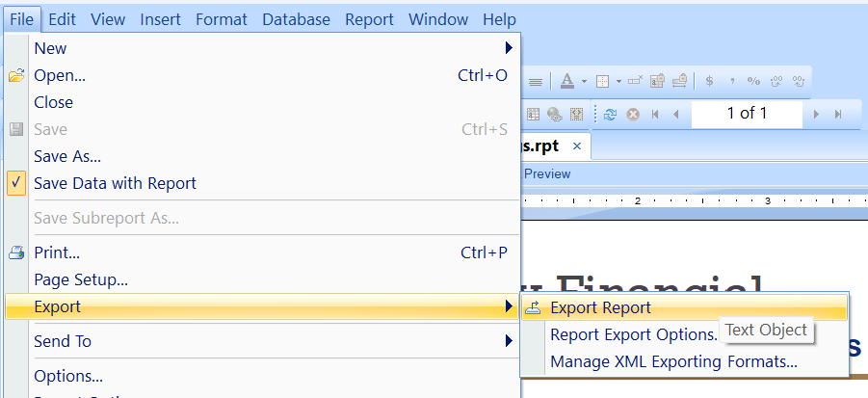Open the Database menu

coord(296,19)
